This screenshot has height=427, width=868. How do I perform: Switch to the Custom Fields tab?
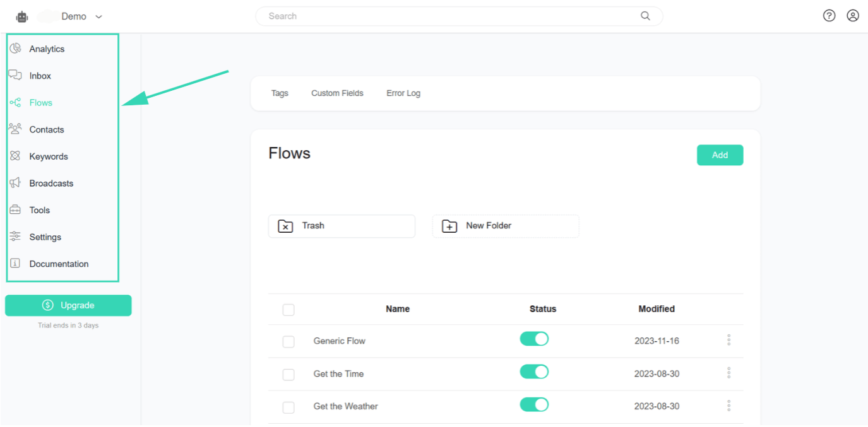[x=337, y=93]
